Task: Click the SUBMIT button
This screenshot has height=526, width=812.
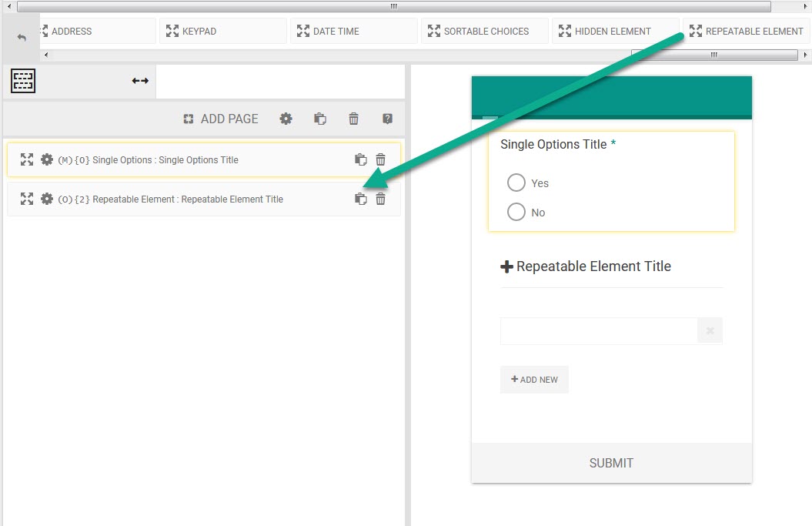Action: (x=612, y=463)
